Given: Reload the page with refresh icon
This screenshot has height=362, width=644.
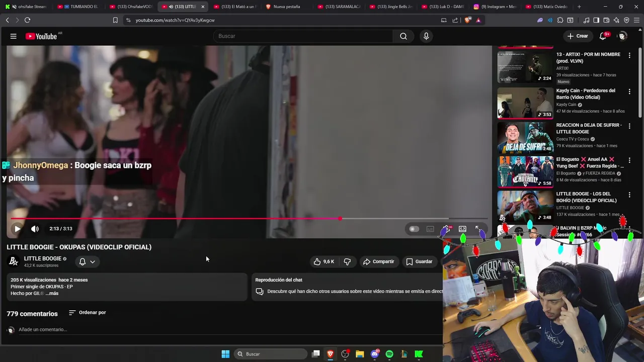Looking at the screenshot, I should 27,20.
